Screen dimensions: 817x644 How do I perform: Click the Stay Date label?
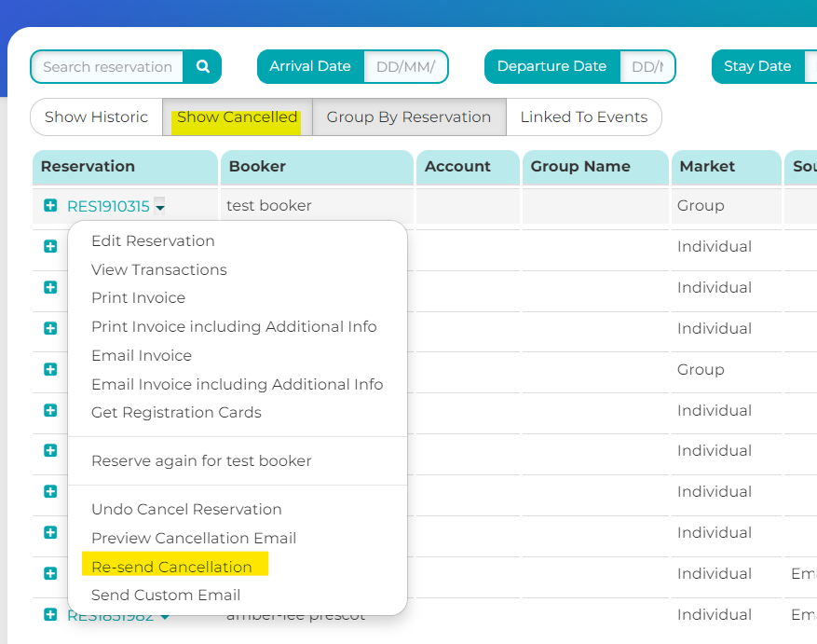tap(757, 66)
